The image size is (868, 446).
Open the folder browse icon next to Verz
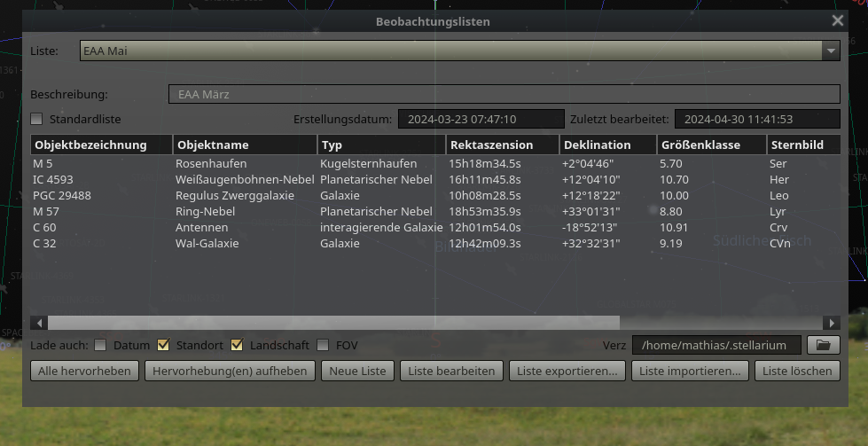(823, 345)
